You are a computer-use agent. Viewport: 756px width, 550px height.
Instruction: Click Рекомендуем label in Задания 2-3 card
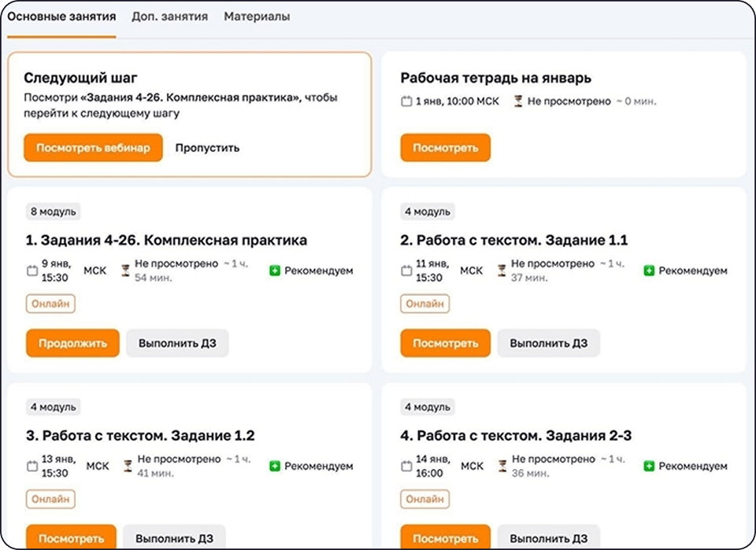pyautogui.click(x=693, y=466)
